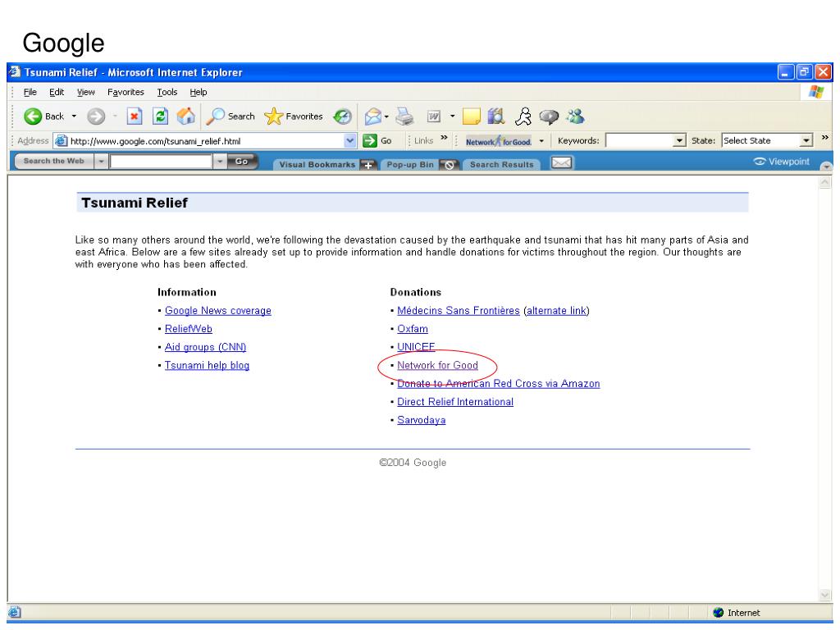Screen dimensions: 840x630
Task: Open the Network for Good toolbar dropdown
Action: (541, 141)
